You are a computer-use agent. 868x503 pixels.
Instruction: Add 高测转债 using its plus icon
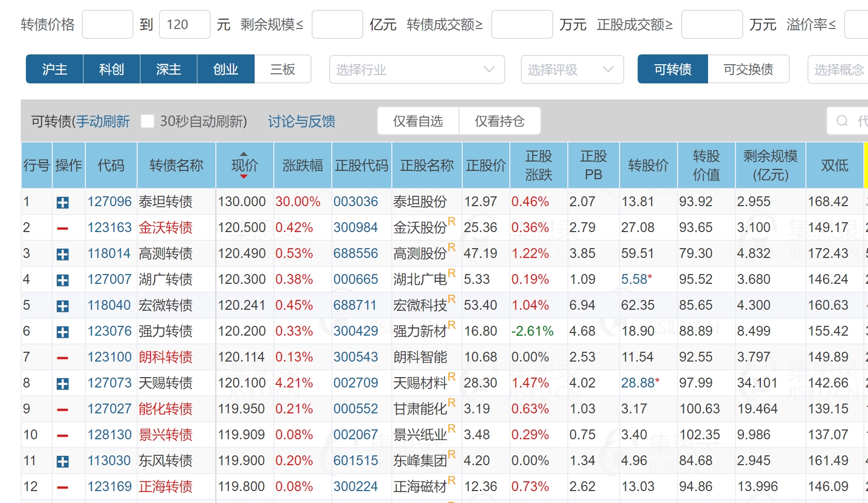click(x=63, y=254)
